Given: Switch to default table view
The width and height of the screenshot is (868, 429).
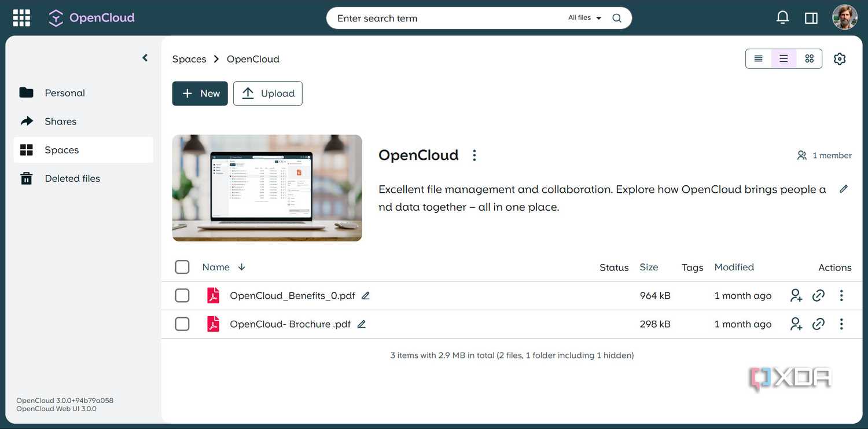Looking at the screenshot, I should point(784,58).
